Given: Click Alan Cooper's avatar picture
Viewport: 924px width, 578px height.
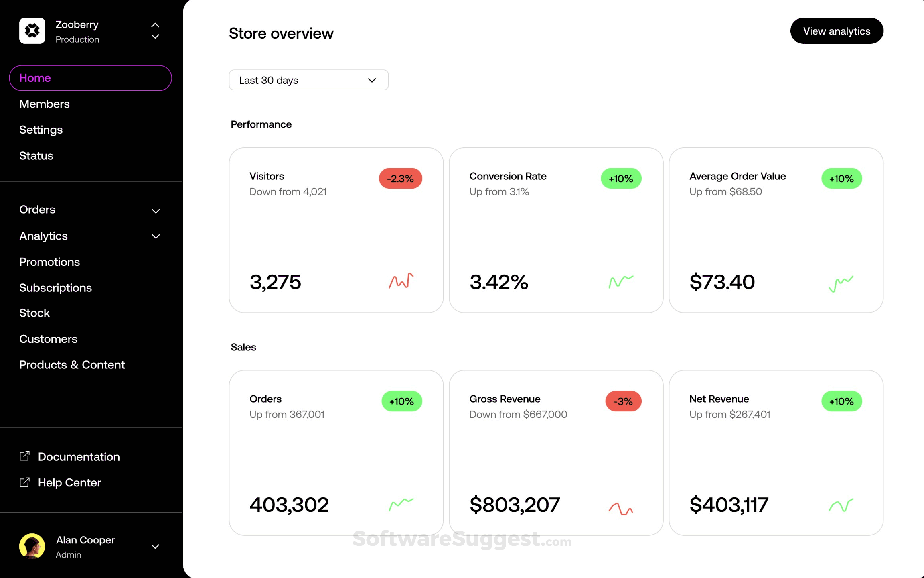Looking at the screenshot, I should click(32, 546).
